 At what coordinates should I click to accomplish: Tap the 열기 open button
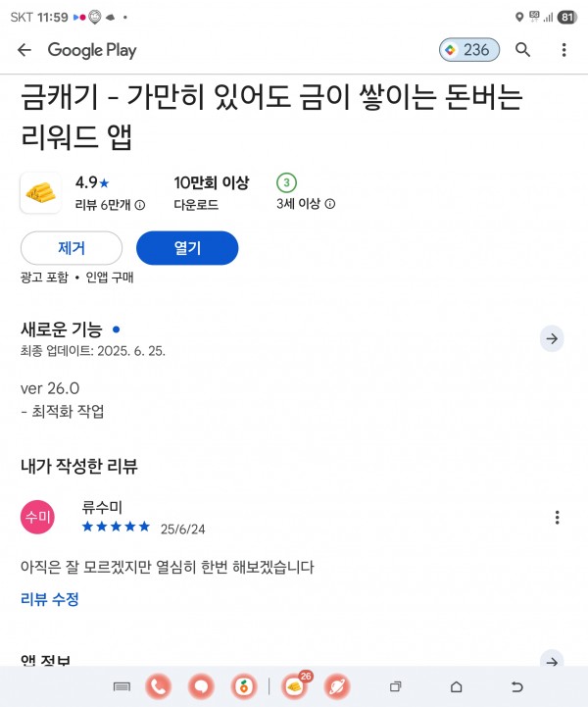click(x=187, y=248)
